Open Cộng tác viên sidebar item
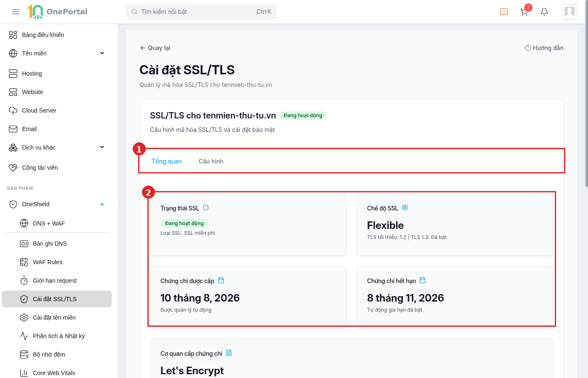Image resolution: width=588 pixels, height=378 pixels. 57,168
